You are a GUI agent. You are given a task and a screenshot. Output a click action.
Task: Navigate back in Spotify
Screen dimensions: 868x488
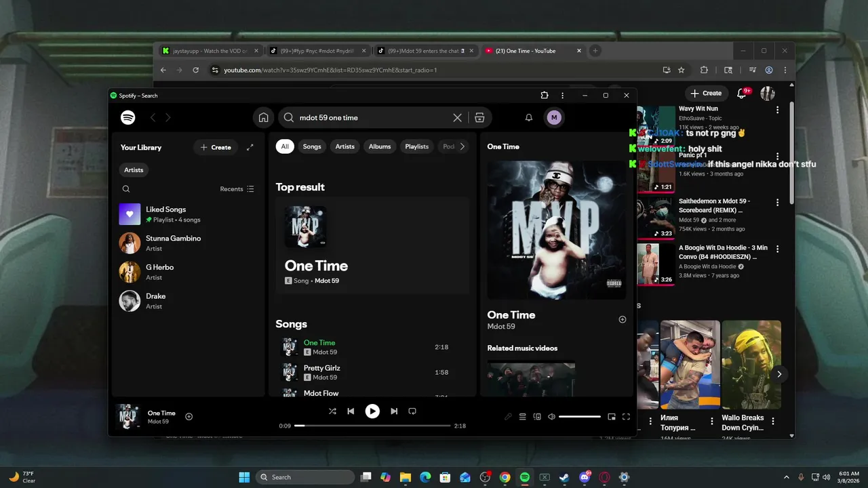[153, 117]
